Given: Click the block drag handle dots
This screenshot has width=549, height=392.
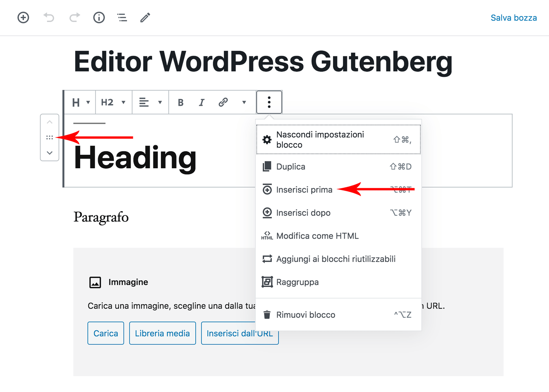Looking at the screenshot, I should 50,138.
